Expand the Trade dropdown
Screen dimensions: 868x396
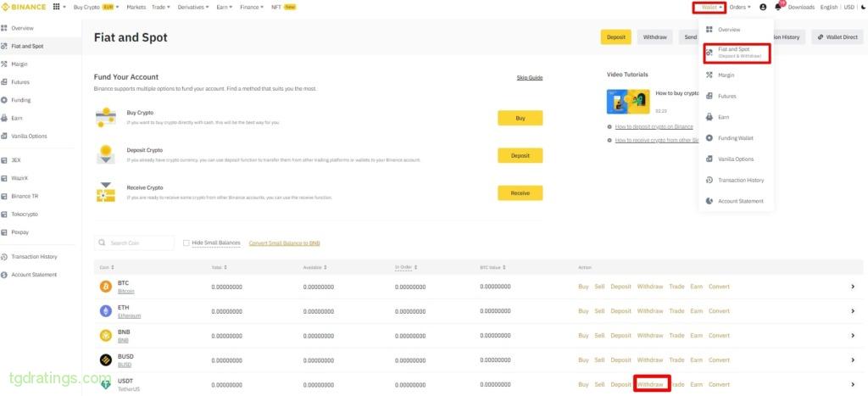coord(161,7)
